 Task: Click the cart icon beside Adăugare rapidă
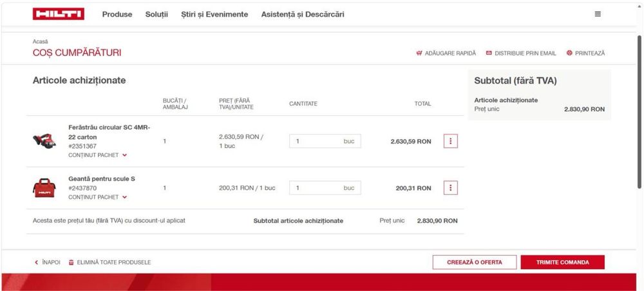[419, 53]
